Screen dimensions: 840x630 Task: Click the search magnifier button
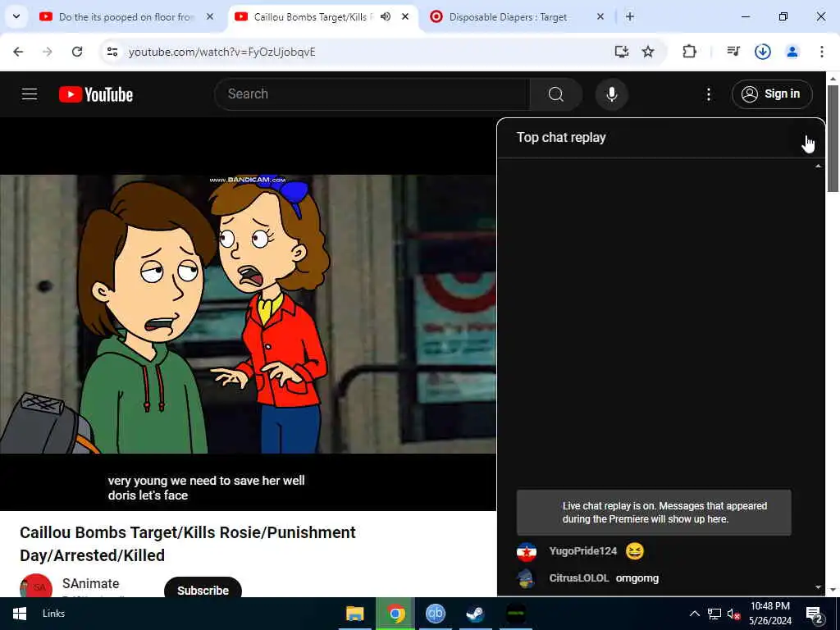pos(556,94)
